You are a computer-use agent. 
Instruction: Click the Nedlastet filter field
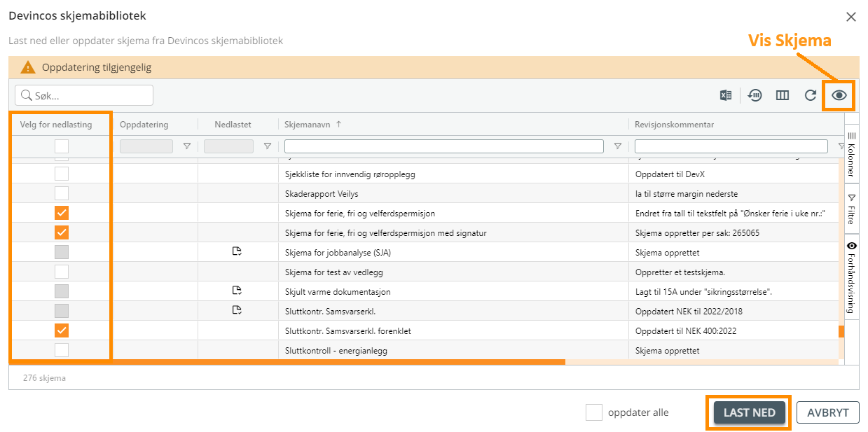click(x=228, y=146)
